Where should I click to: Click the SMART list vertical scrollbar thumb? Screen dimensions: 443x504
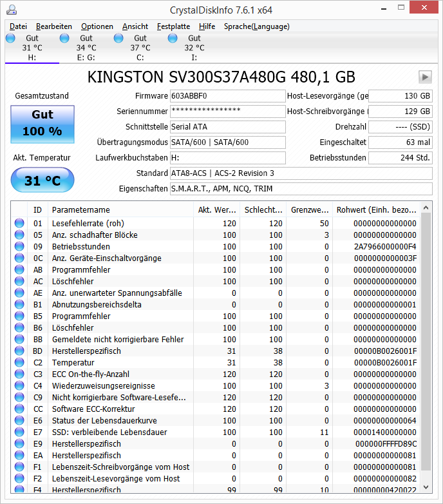tap(426, 342)
